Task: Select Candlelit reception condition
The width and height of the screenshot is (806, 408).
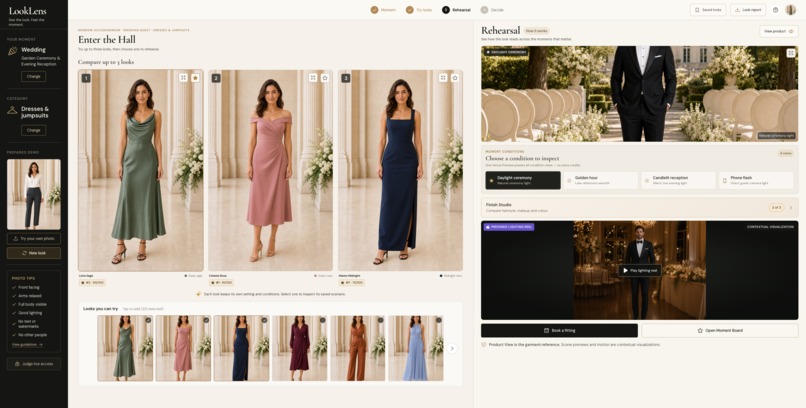Action: (x=679, y=180)
